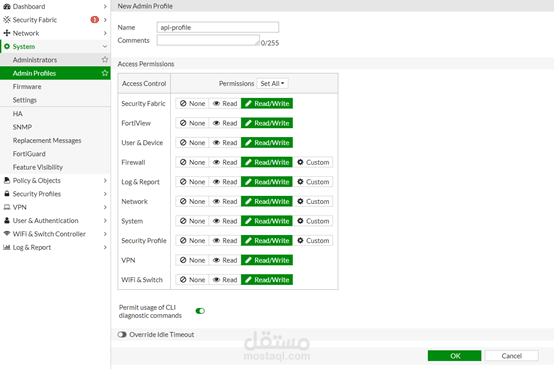Click OK to save the profile

click(454, 356)
